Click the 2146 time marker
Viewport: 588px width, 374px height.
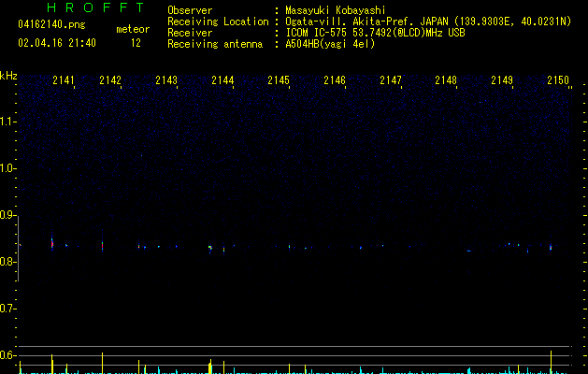pos(335,80)
